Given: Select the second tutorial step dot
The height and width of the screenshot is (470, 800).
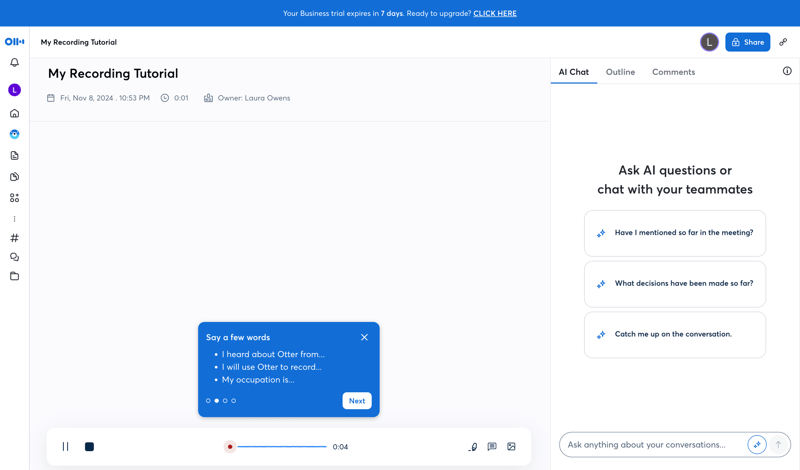Looking at the screenshot, I should click(216, 401).
